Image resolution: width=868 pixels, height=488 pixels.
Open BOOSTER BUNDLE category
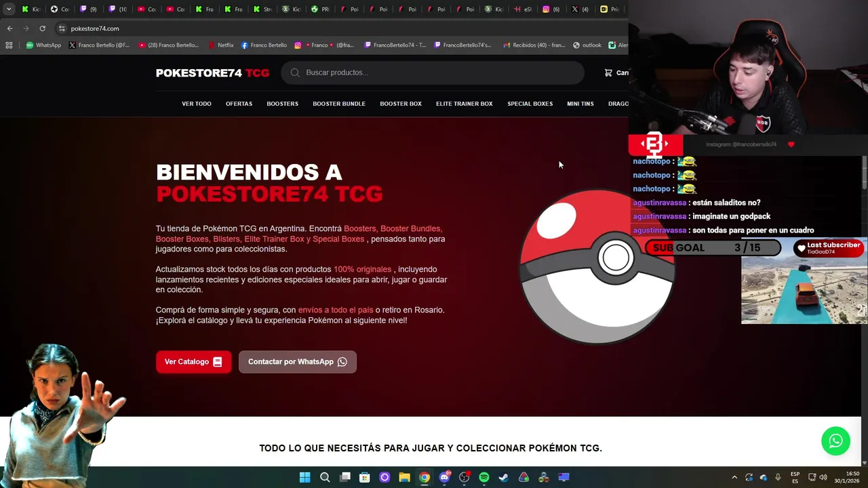[x=339, y=104]
